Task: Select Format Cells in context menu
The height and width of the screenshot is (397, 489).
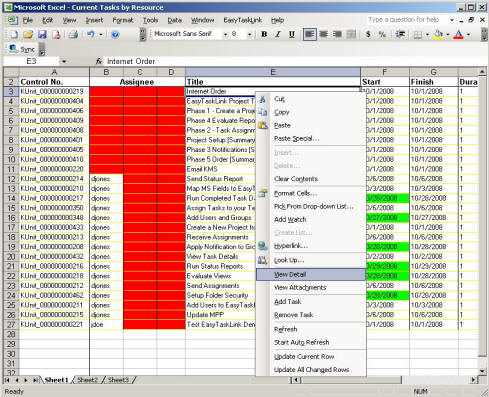Action: pyautogui.click(x=311, y=193)
